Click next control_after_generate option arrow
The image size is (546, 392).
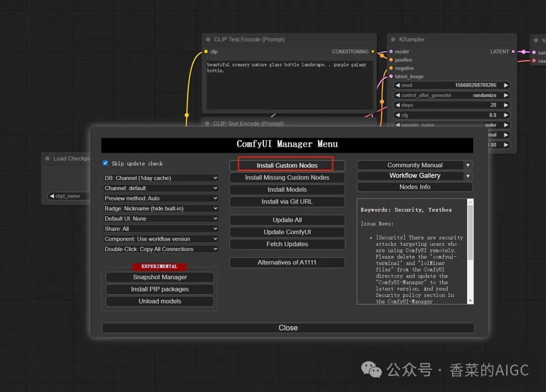click(506, 95)
